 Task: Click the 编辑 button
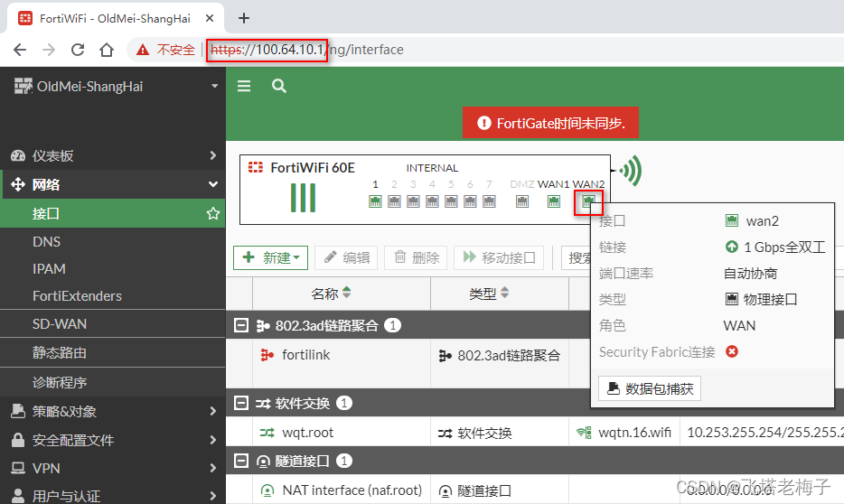click(x=347, y=257)
